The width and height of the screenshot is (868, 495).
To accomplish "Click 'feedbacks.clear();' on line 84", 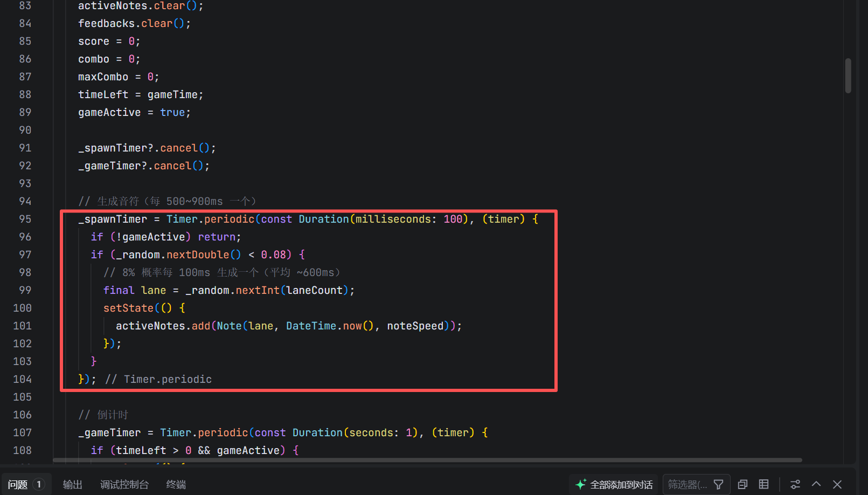I will pyautogui.click(x=134, y=23).
